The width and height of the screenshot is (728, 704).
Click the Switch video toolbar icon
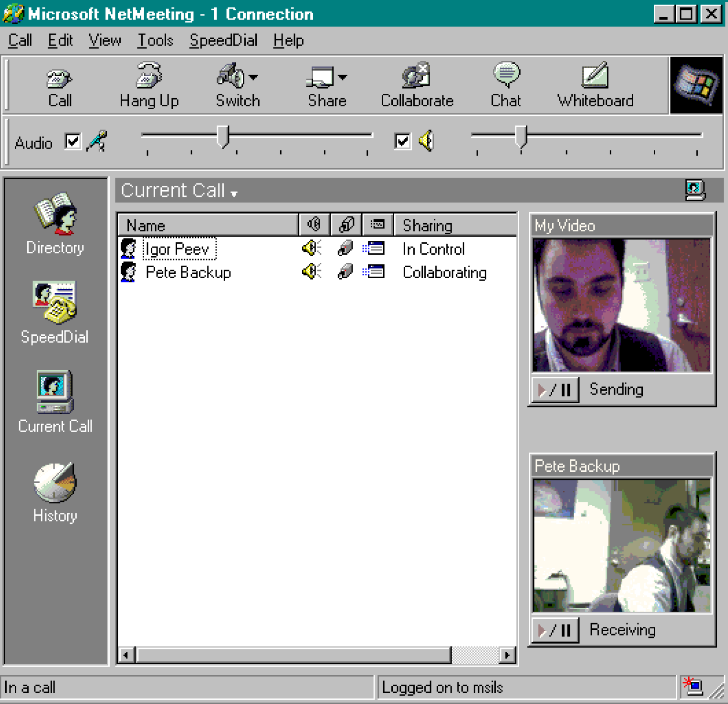(x=231, y=76)
